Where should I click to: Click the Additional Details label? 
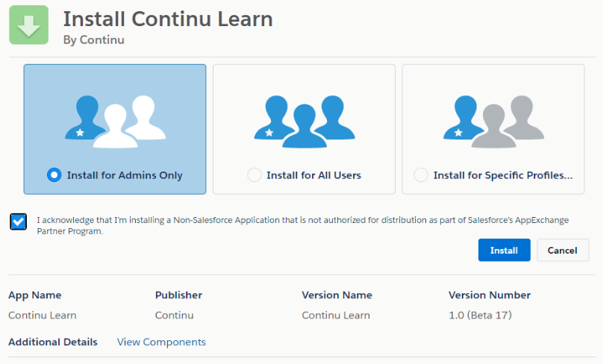coord(53,342)
